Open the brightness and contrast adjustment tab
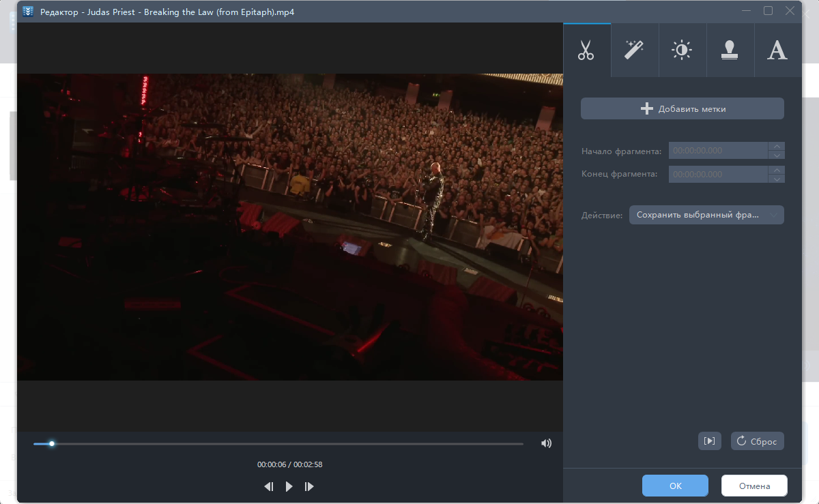The image size is (819, 504). 682,50
